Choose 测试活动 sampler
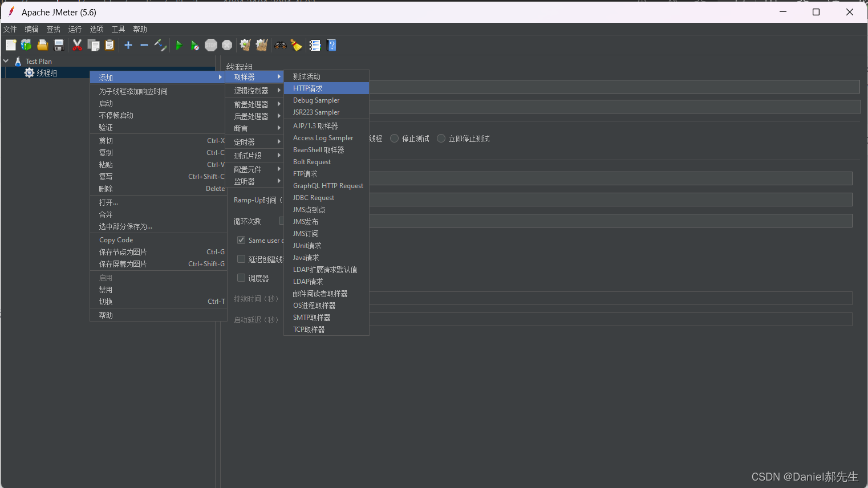The width and height of the screenshot is (868, 488). click(x=327, y=76)
